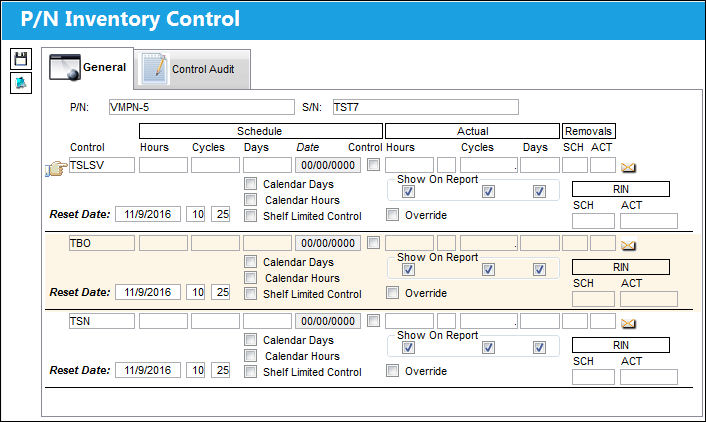Uncheck Show On Report Days for TBO
The height and width of the screenshot is (422, 706).
(539, 269)
